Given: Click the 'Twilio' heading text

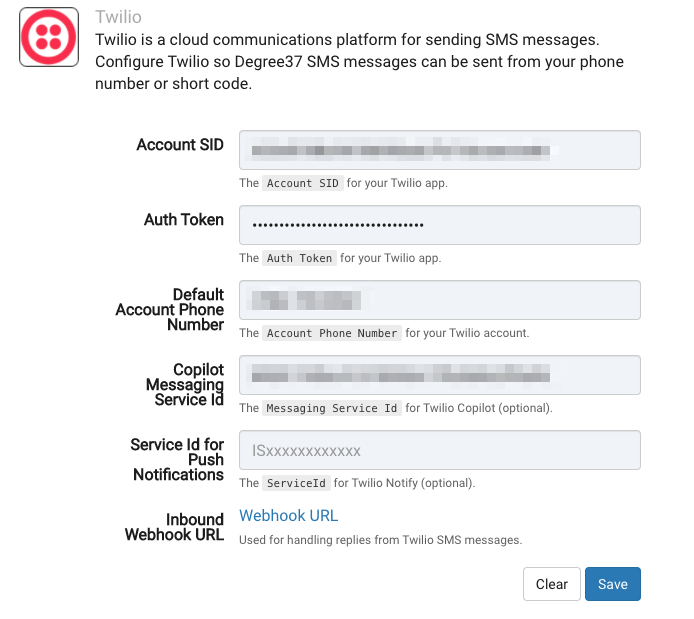Looking at the screenshot, I should pos(118,17).
